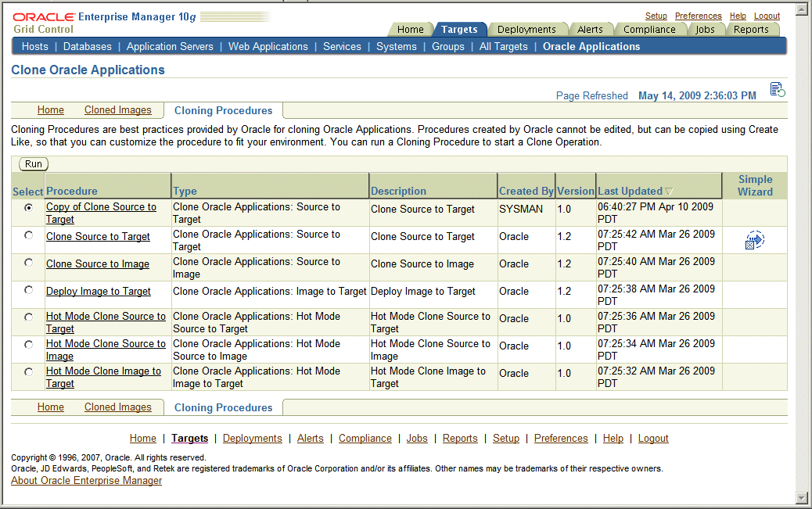Image resolution: width=812 pixels, height=509 pixels.
Task: Launch Simple Wizard icon for Clone Source to Target
Action: click(x=755, y=240)
